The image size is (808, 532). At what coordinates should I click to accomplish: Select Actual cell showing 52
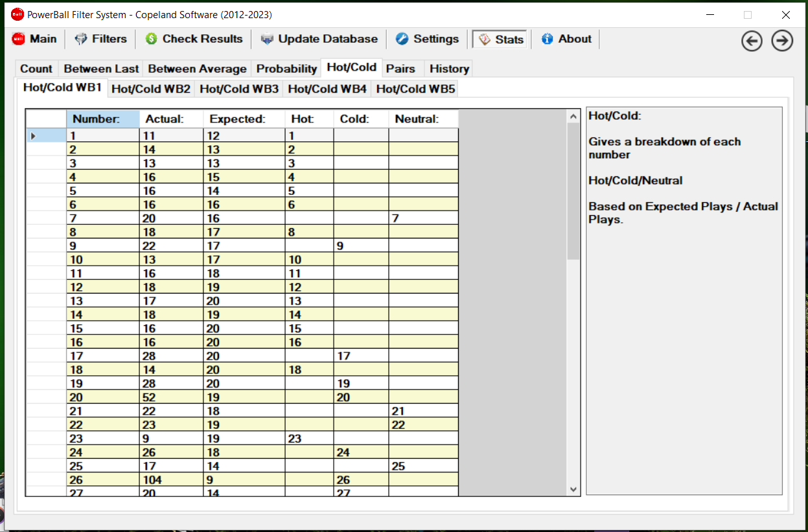[172, 398]
